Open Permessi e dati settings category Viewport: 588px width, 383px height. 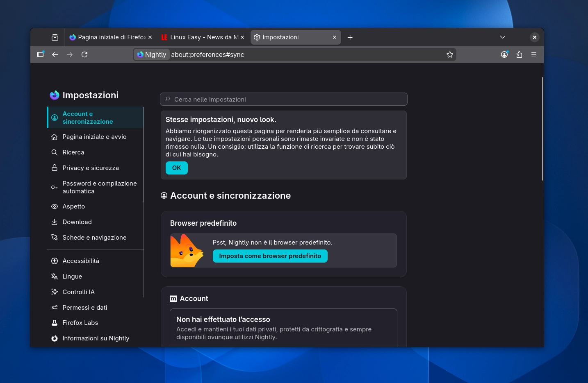95,308
